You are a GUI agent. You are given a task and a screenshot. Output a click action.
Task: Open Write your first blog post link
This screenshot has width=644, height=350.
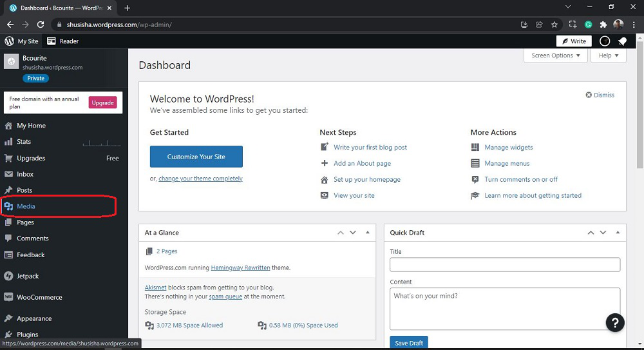[370, 147]
